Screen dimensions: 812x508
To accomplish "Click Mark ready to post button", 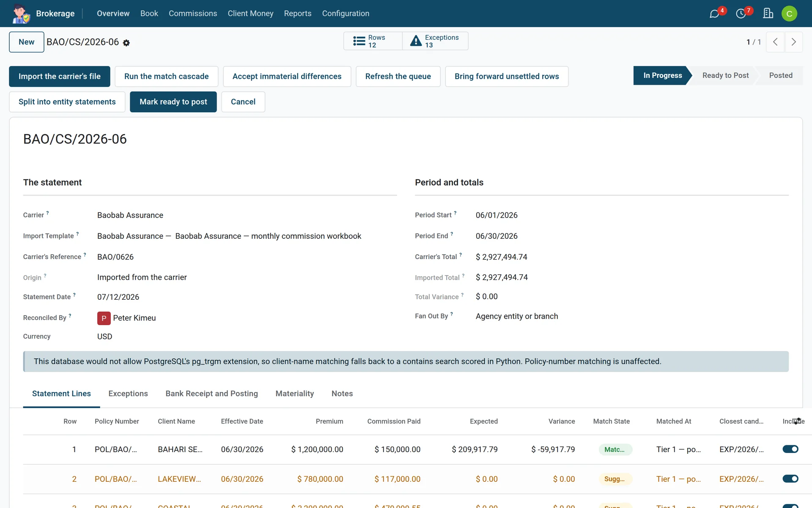I will point(173,102).
